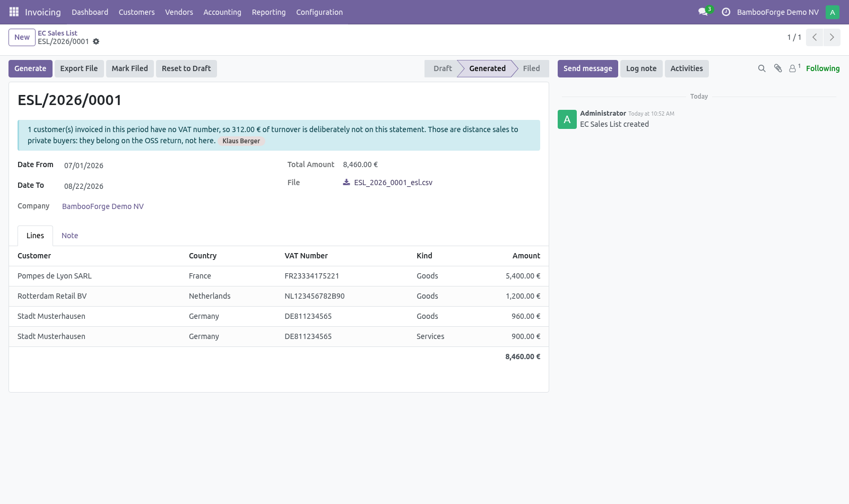849x504 pixels.
Task: Open Vendors menu
Action: [x=179, y=12]
